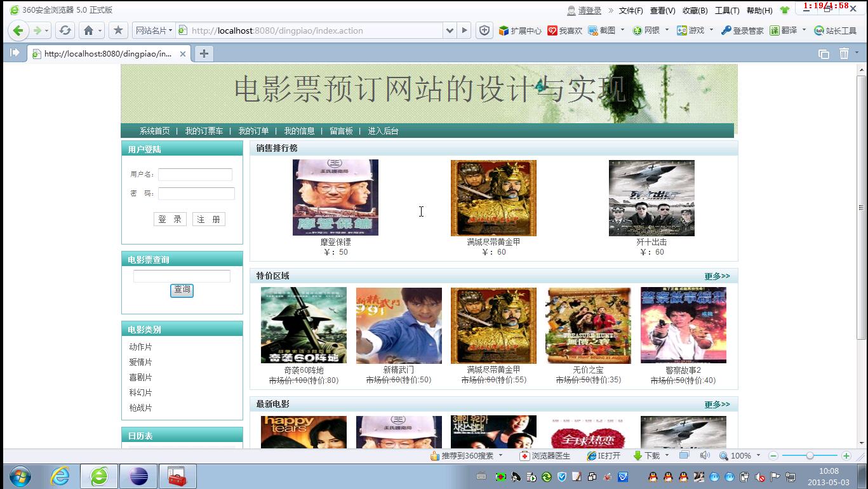Image resolution: width=868 pixels, height=489 pixels.
Task: Click the restore-tabs window icon on tab bar
Action: click(x=824, y=54)
